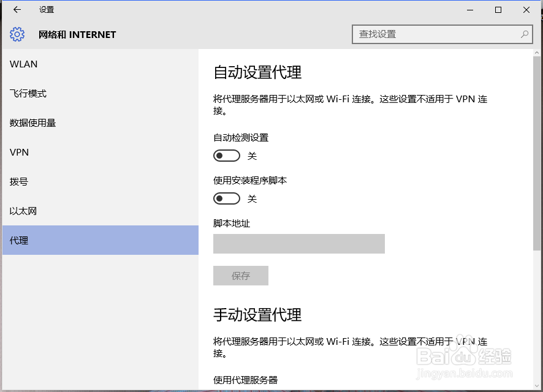543x392 pixels.
Task: Minimize the settings window
Action: coord(470,10)
